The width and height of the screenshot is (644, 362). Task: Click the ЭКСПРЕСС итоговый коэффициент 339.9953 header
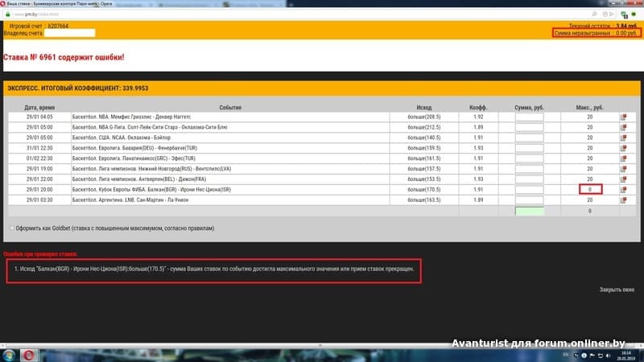78,88
